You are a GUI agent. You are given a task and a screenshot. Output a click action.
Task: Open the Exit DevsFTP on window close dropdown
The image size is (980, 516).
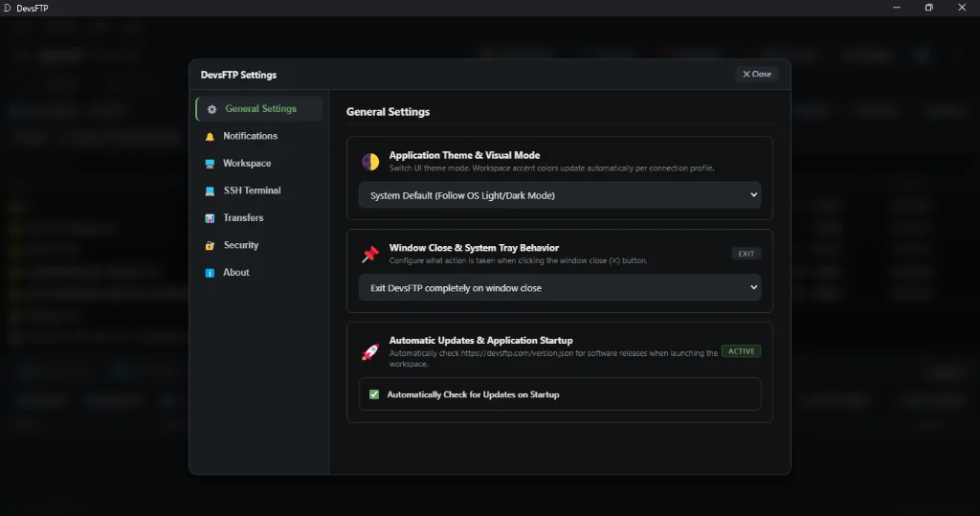(559, 288)
